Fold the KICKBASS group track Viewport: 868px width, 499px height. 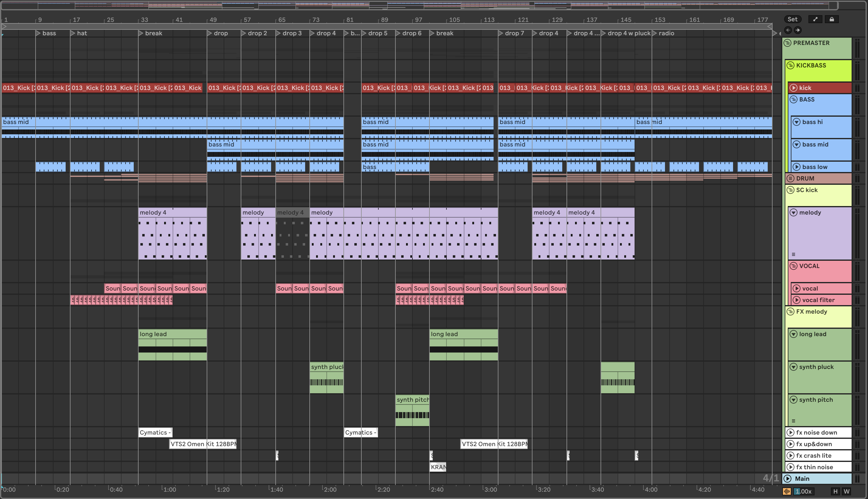[x=790, y=65]
